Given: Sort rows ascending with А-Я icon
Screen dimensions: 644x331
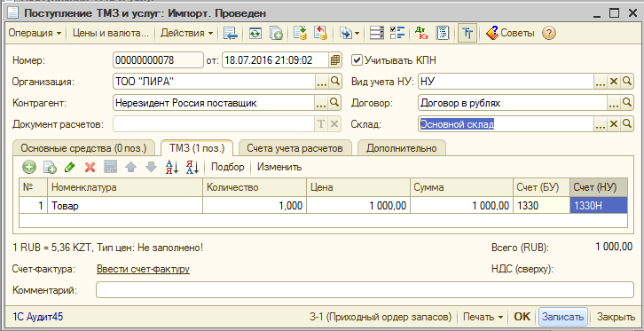Looking at the screenshot, I should click(x=172, y=167).
